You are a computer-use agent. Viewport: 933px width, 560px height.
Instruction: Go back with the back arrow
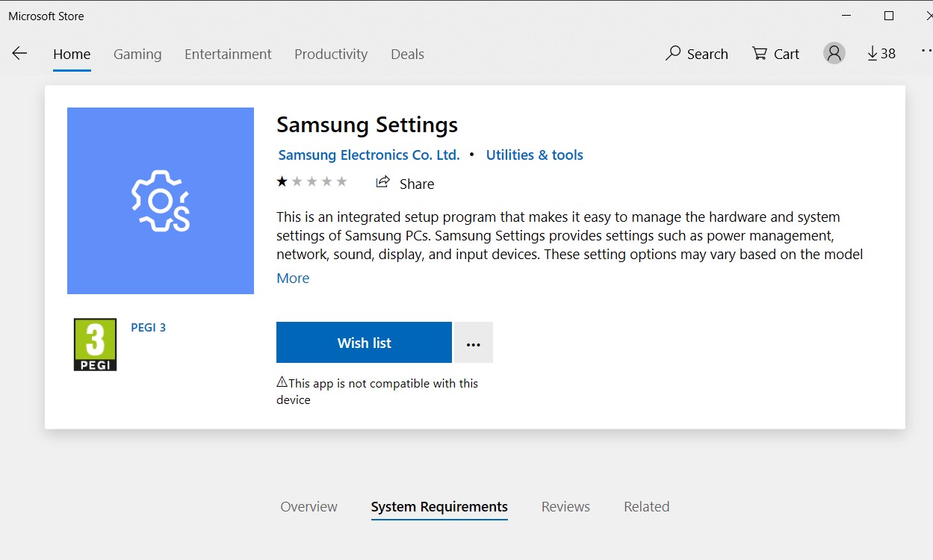coord(19,54)
